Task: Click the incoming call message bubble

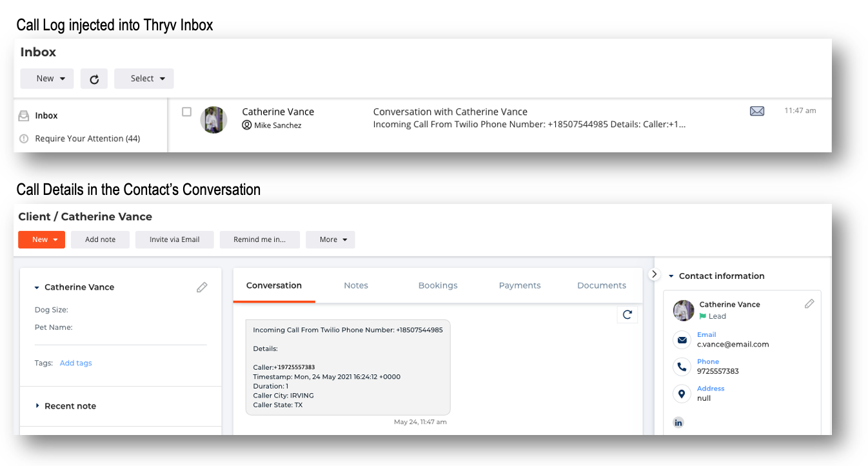Action: pos(348,367)
